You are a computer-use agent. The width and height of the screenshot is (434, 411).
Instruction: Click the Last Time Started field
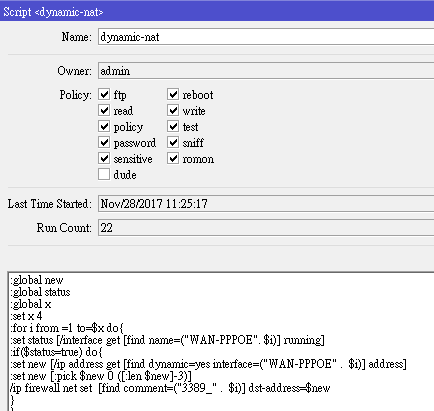tap(266, 203)
